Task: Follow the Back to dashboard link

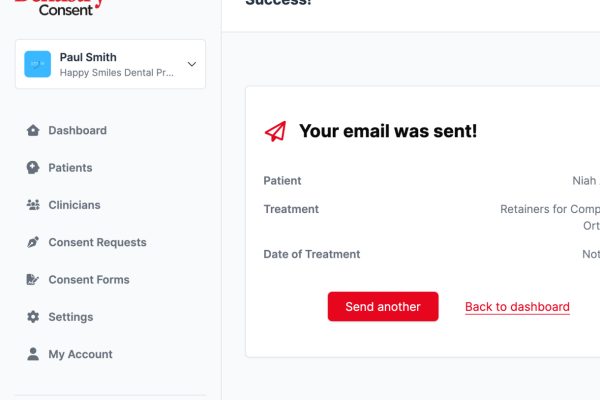Action: 517,307
